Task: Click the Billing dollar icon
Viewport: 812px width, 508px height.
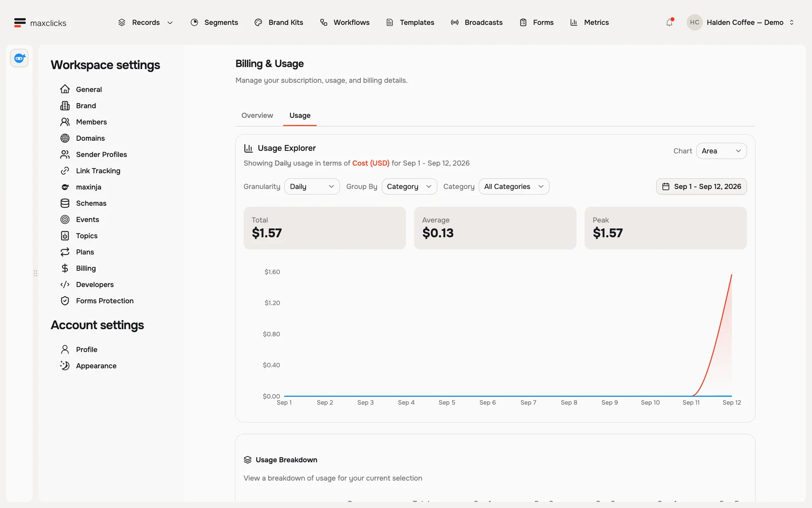Action: tap(65, 268)
